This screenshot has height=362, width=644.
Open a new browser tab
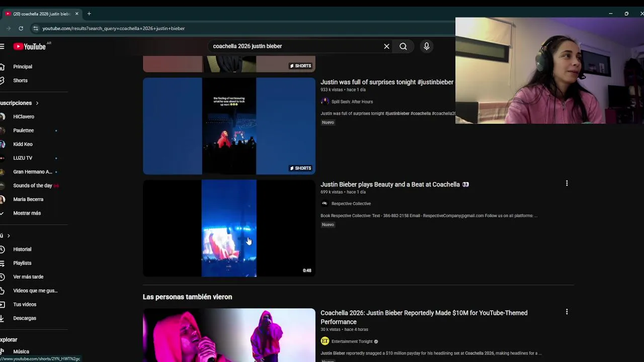pos(89,14)
